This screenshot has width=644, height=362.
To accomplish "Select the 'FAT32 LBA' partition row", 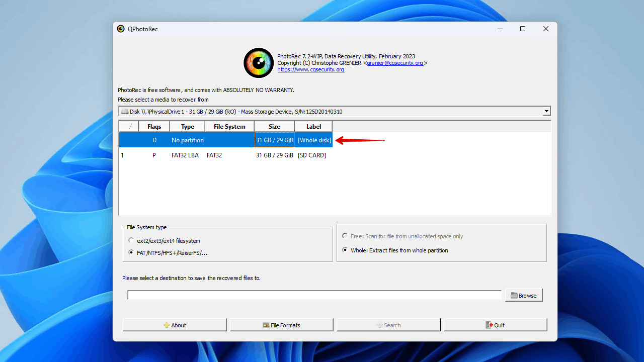I will tap(226, 155).
